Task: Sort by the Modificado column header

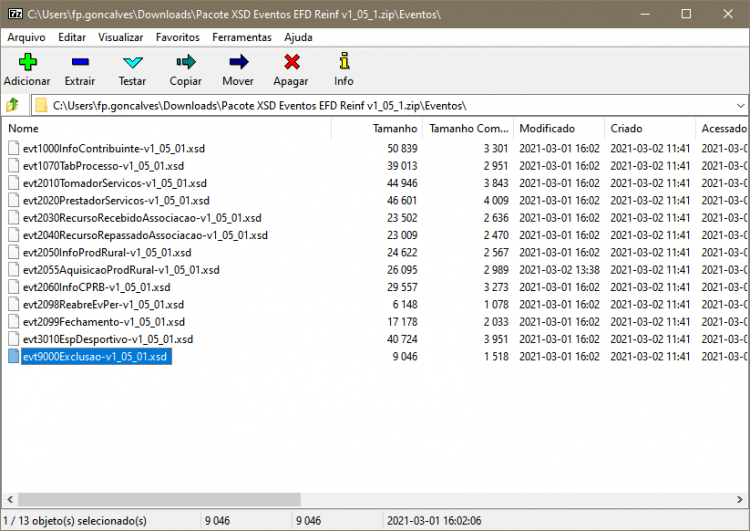Action: pos(559,128)
